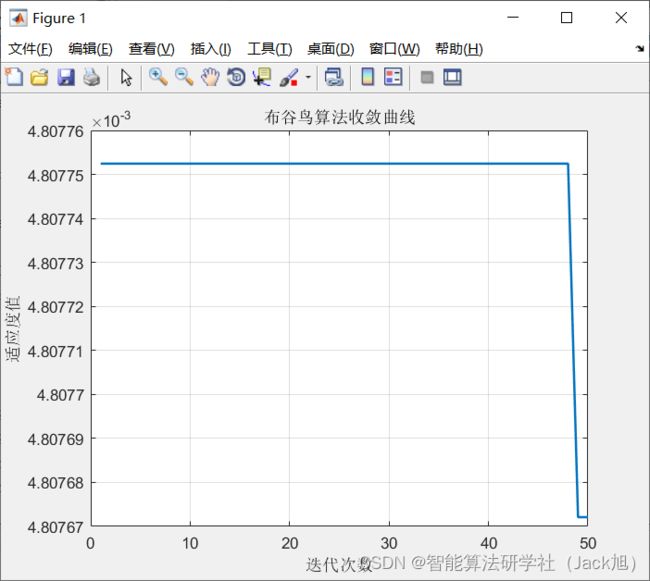
Task: Open the Brush tool color dropdown arrow
Action: 308,77
